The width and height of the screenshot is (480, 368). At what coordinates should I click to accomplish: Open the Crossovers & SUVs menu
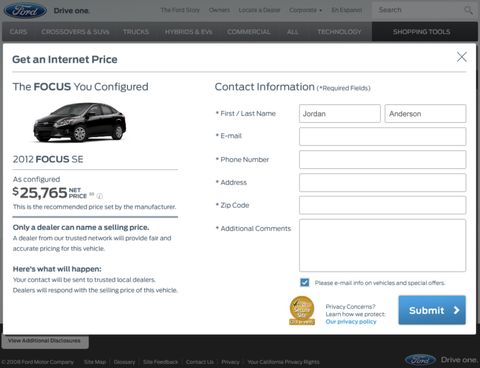click(x=75, y=32)
